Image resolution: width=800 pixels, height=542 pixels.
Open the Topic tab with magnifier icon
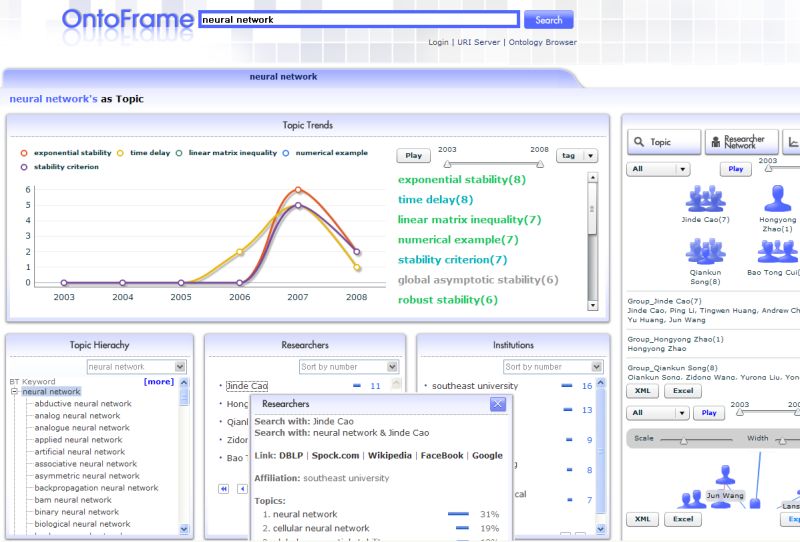[x=661, y=142]
